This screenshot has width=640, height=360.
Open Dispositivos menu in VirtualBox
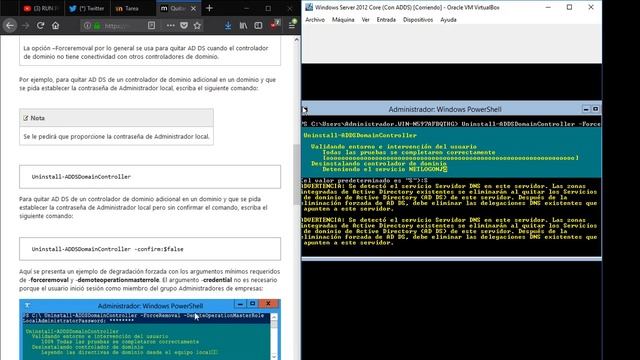418,20
